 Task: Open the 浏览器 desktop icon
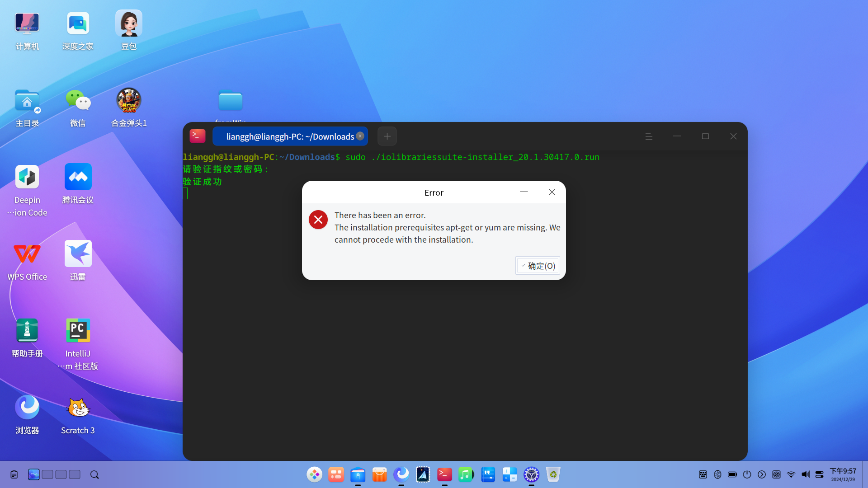(x=27, y=414)
